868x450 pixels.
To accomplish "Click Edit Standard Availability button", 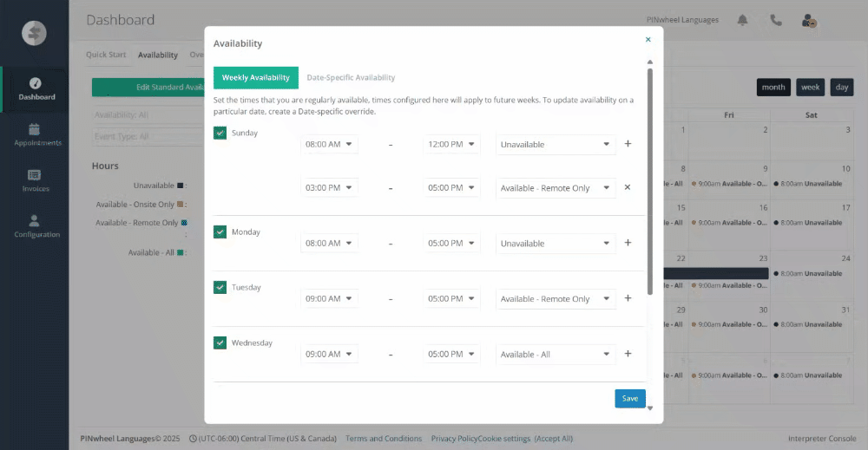I will coord(148,88).
